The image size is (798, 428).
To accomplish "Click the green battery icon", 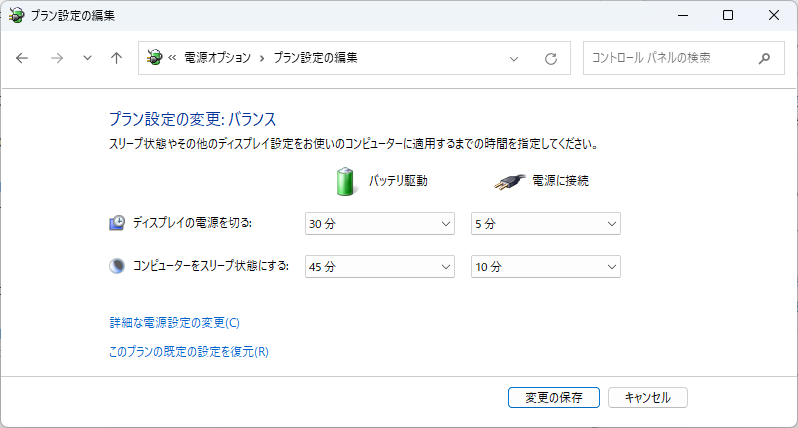I will point(345,181).
